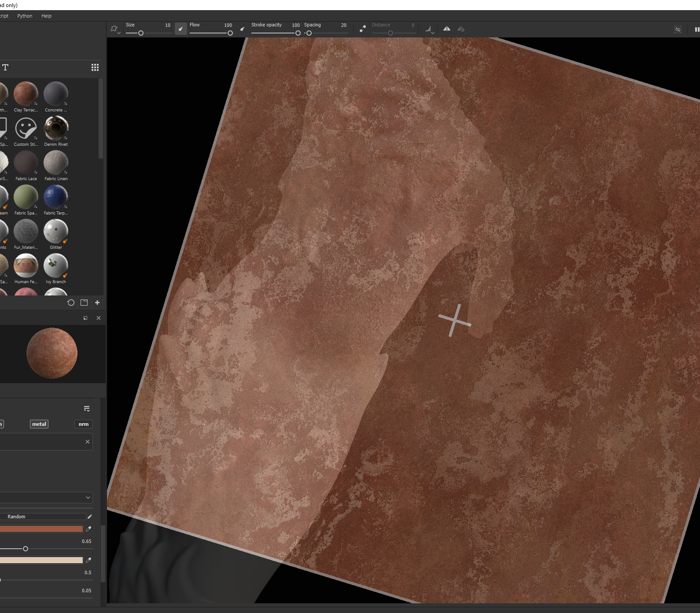Viewport: 700px width, 613px height.
Task: Select the Denim Rivet material thumbnail
Action: point(56,129)
